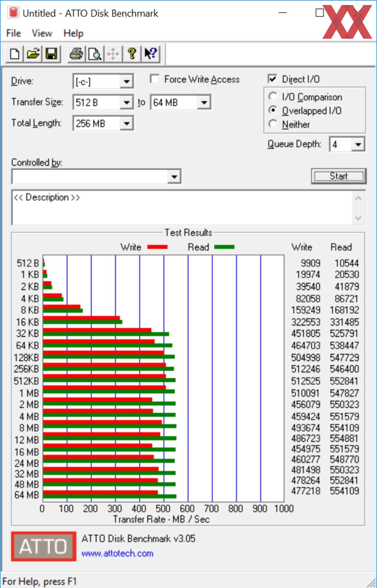377x588 pixels.
Task: Click the Description scrollbar up arrow
Action: pyautogui.click(x=358, y=198)
